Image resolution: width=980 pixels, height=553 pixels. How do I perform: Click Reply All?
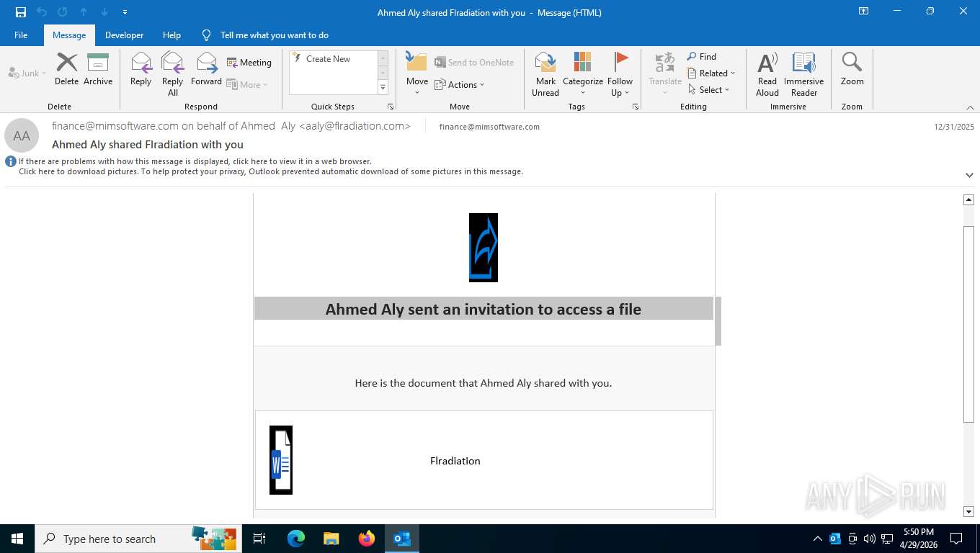[173, 73]
